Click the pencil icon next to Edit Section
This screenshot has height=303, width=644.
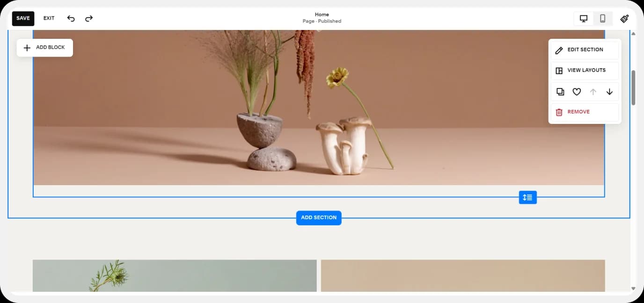pyautogui.click(x=560, y=50)
